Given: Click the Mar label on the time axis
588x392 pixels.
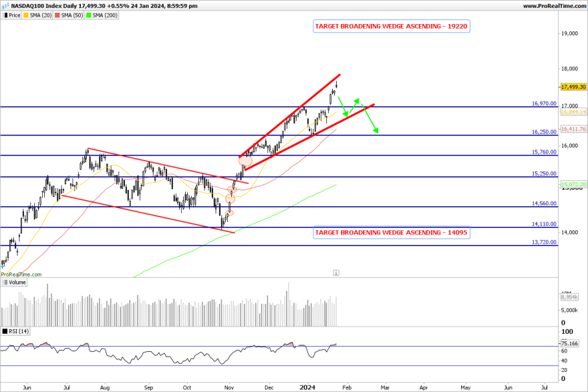Looking at the screenshot, I should [x=385, y=387].
